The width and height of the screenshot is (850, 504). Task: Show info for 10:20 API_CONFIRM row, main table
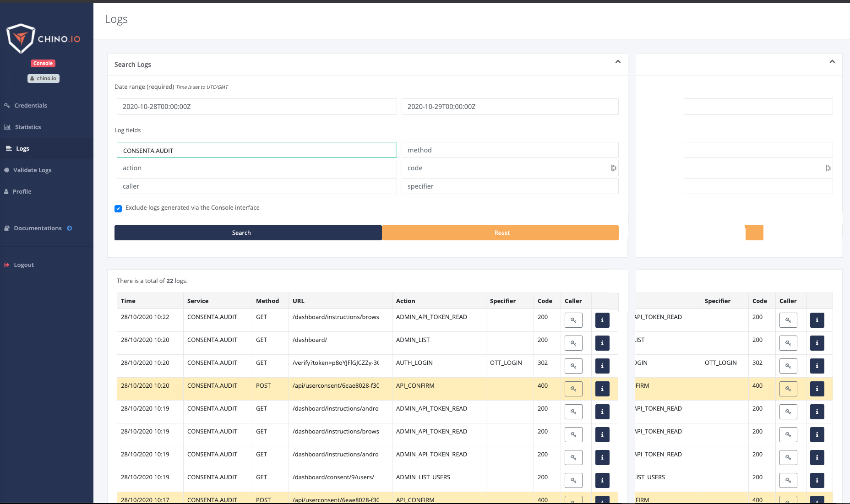(x=602, y=389)
